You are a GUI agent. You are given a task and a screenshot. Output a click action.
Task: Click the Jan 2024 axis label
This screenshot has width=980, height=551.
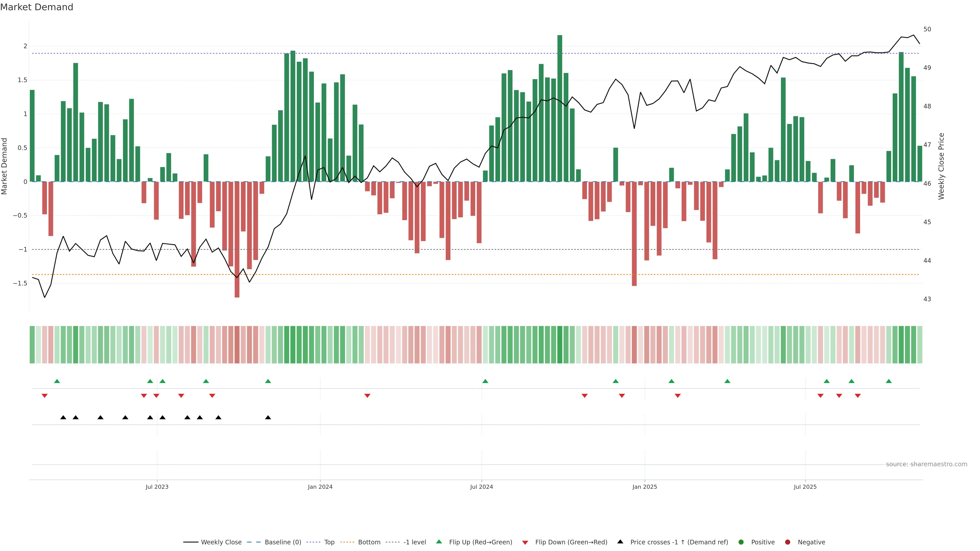pyautogui.click(x=320, y=487)
